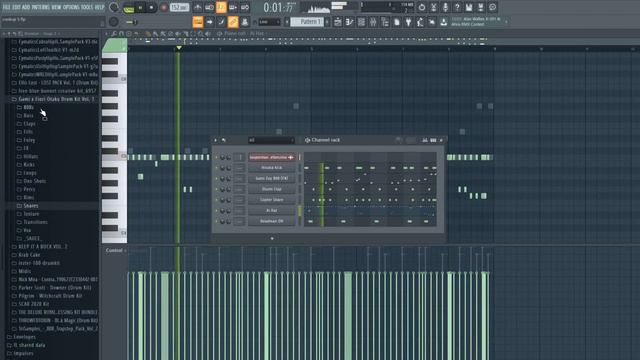Open the snap 'Line' dropdown
The height and width of the screenshot is (360, 640).
tap(270, 22)
